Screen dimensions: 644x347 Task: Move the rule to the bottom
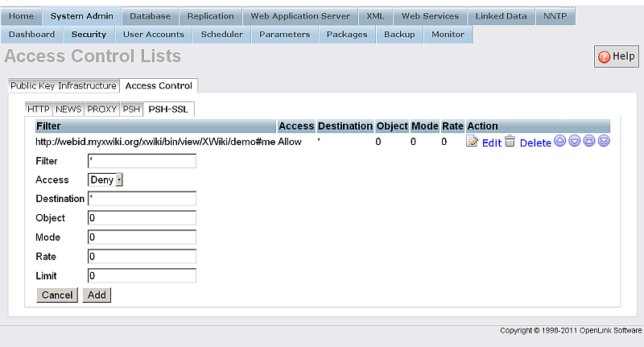(x=604, y=142)
